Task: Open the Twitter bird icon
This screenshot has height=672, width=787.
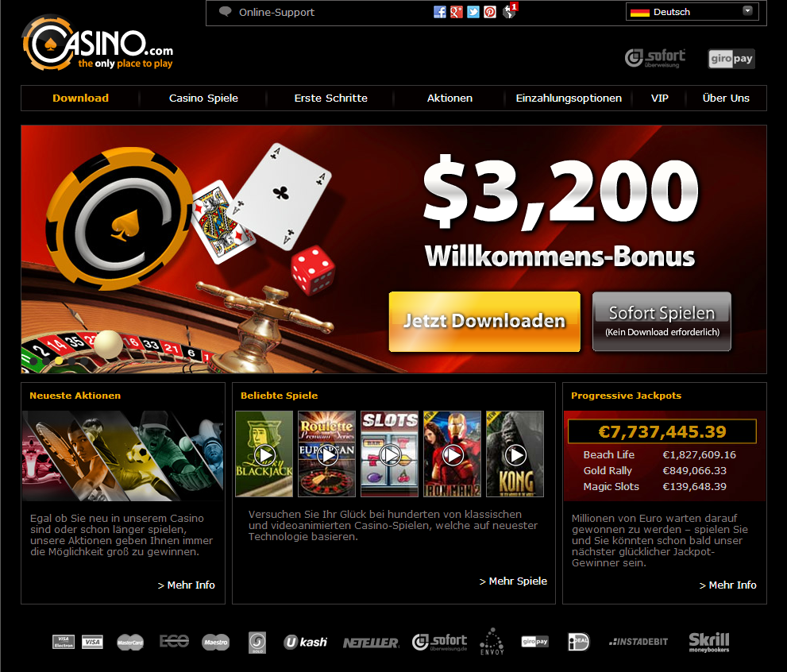Action: coord(473,12)
